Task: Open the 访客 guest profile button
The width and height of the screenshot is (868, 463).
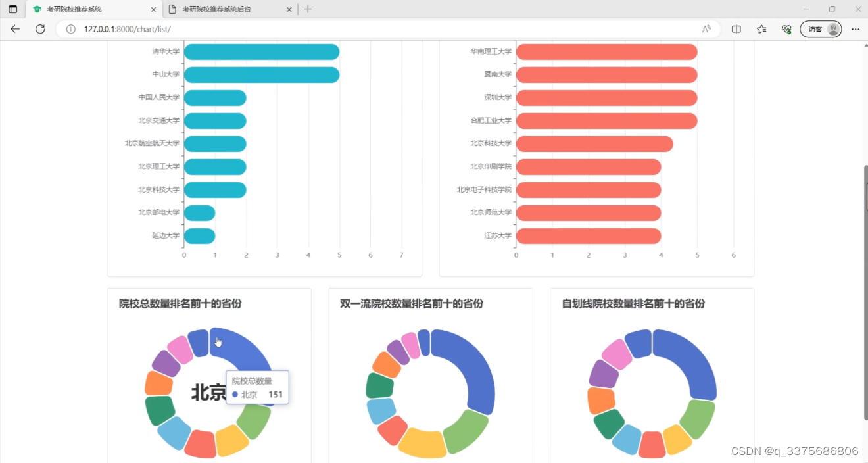Action: pos(821,29)
